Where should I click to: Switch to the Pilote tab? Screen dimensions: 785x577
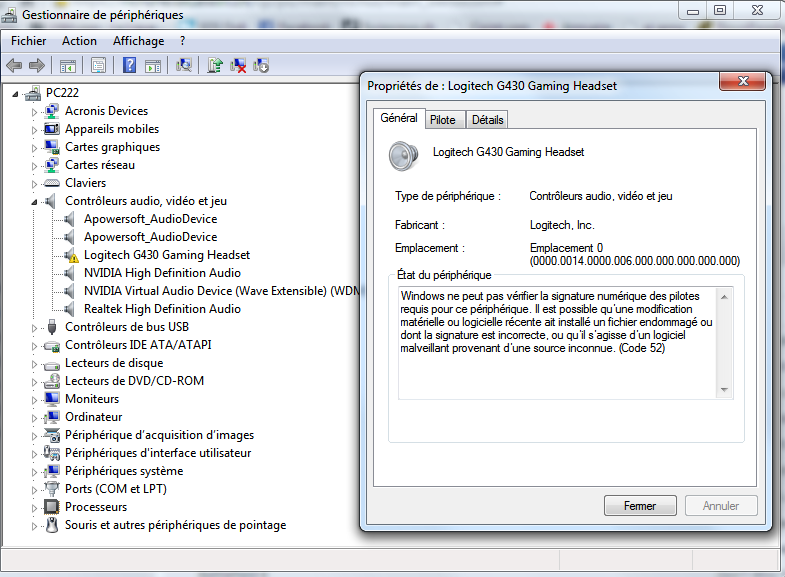click(443, 120)
